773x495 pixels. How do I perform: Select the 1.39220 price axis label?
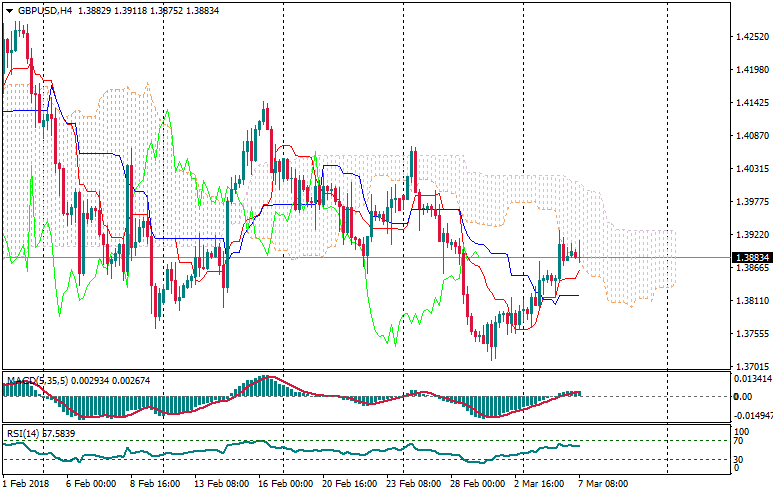coord(751,235)
